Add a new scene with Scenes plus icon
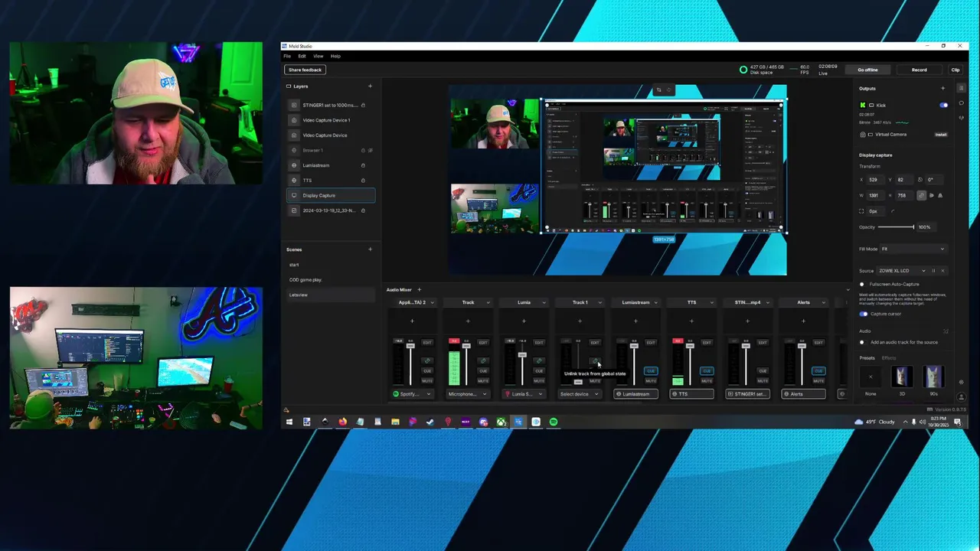Image resolution: width=980 pixels, height=551 pixels. tap(370, 249)
